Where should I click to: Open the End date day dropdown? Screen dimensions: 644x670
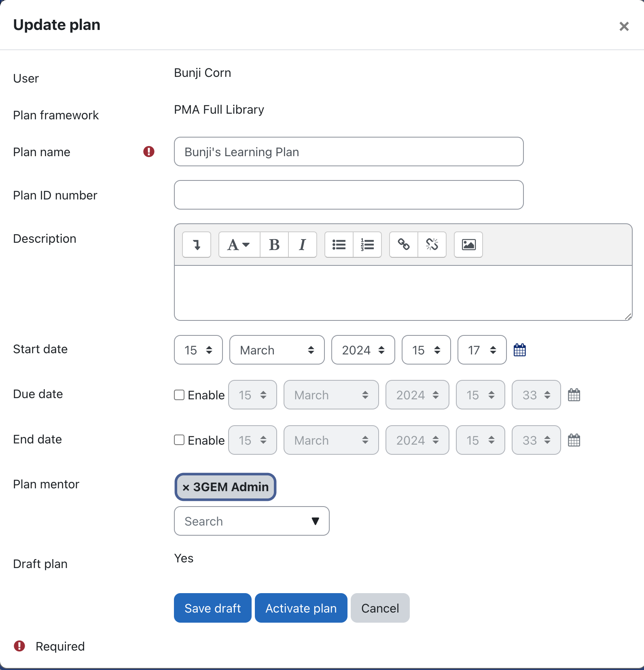(252, 440)
